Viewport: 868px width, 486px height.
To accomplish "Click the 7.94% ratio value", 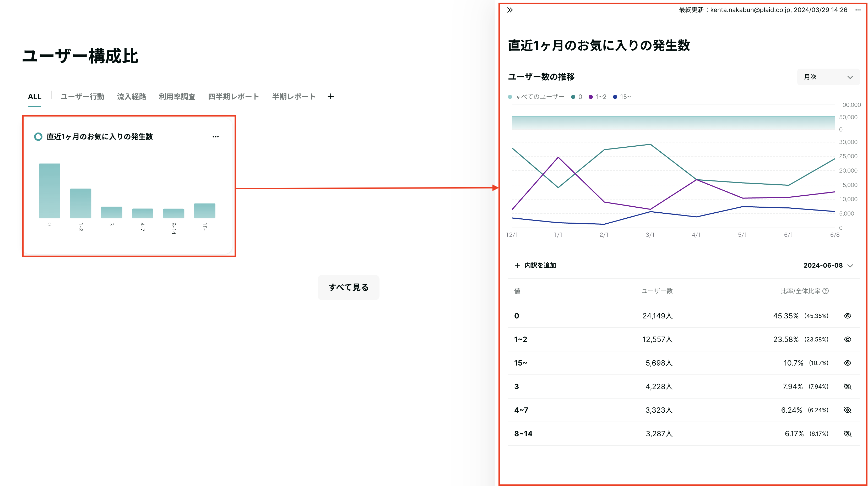I will pos(793,387).
